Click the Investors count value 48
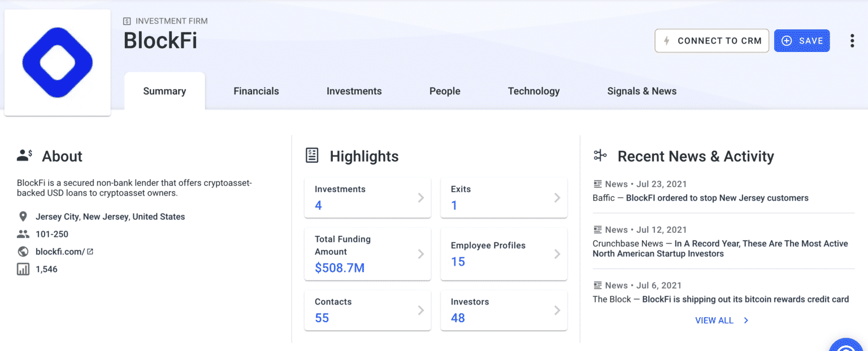 tap(458, 318)
